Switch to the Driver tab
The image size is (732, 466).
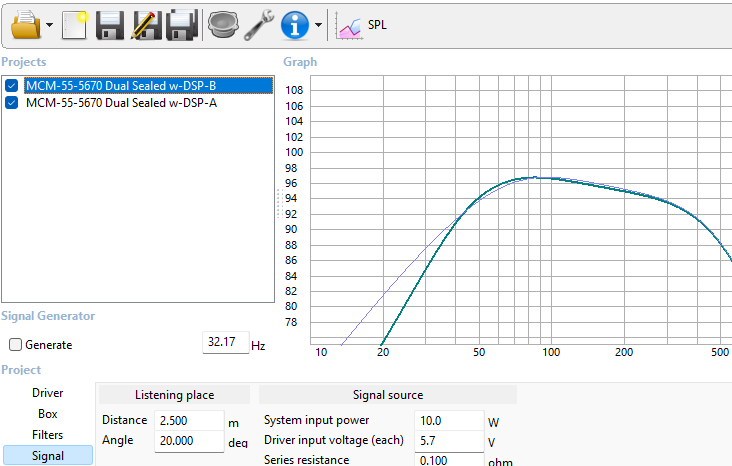(47, 393)
